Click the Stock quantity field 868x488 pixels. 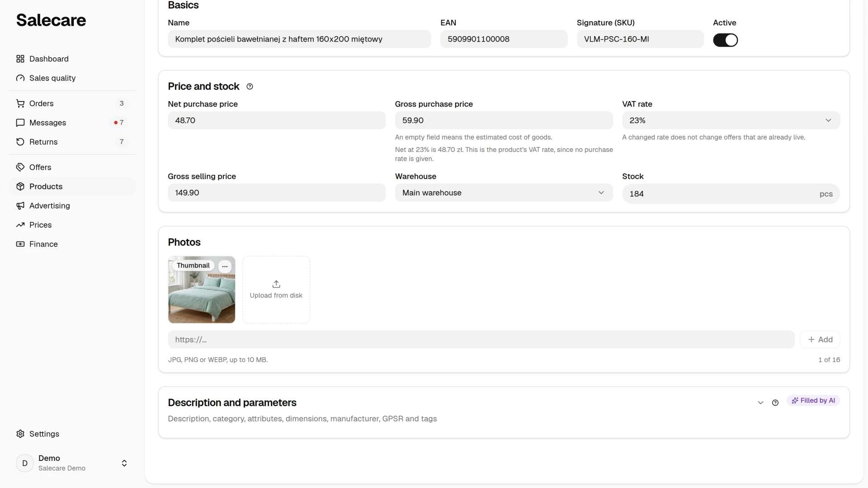click(x=731, y=194)
